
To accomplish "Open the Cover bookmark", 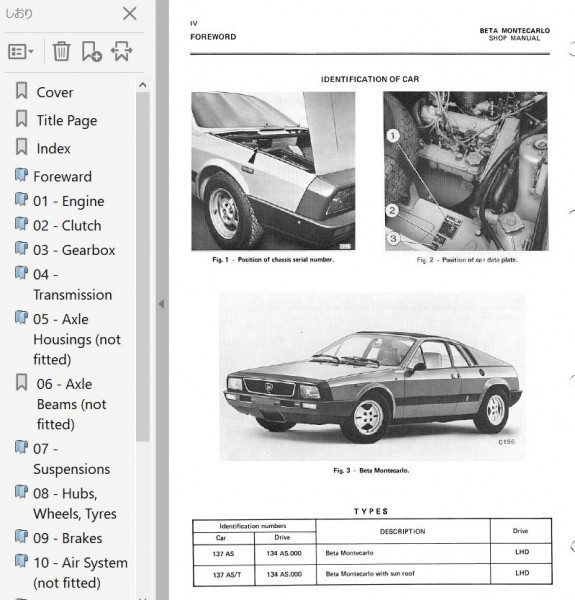I will (55, 92).
